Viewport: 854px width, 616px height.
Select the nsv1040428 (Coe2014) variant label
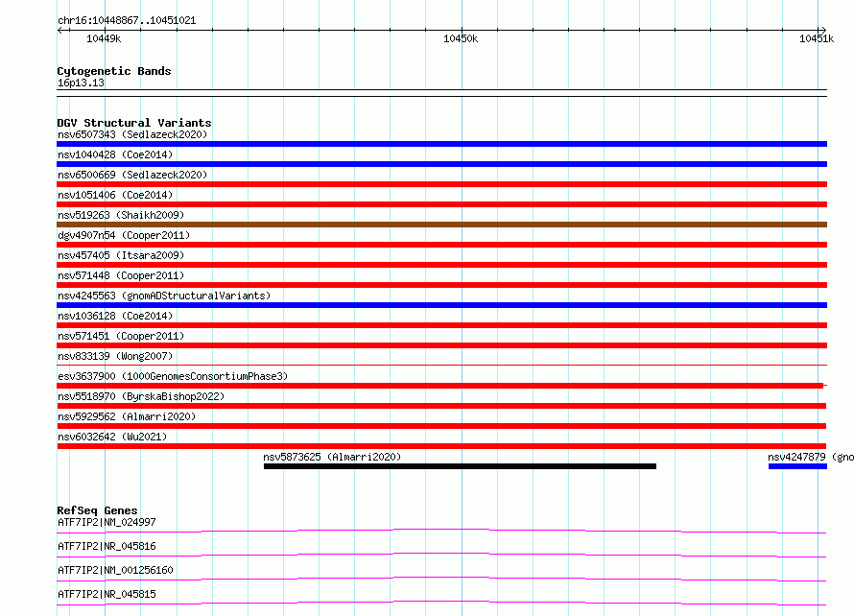(x=115, y=154)
